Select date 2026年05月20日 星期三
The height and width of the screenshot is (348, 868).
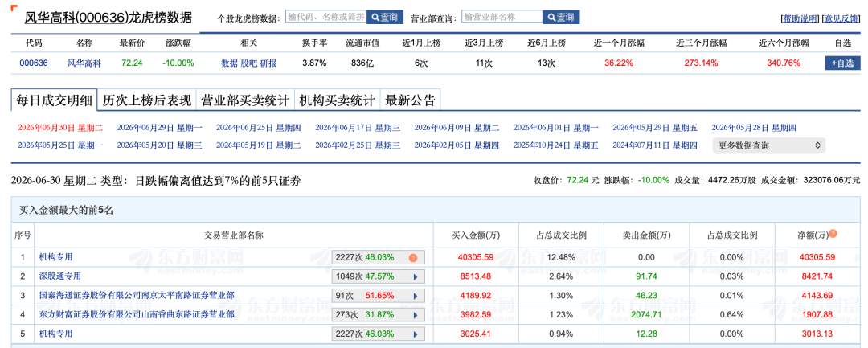tap(159, 146)
